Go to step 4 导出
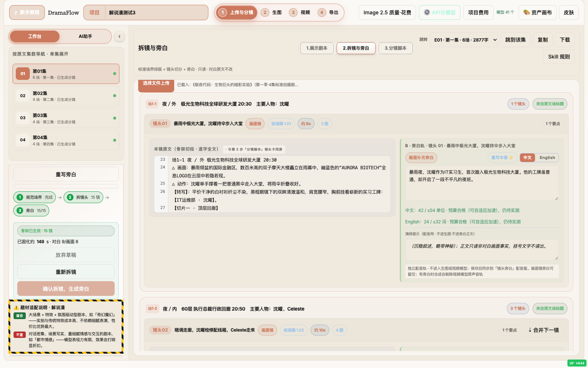Image resolution: width=588 pixels, height=368 pixels. [x=329, y=13]
